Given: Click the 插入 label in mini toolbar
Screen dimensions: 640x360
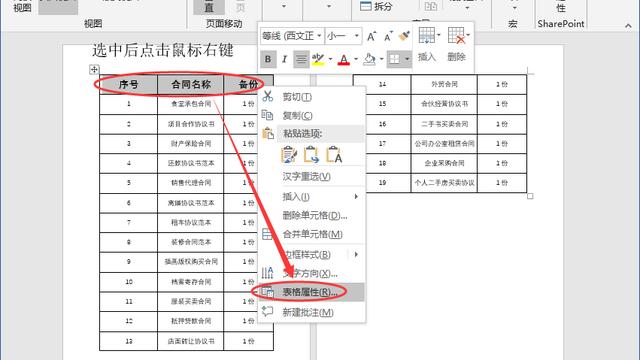Looking at the screenshot, I should [427, 57].
